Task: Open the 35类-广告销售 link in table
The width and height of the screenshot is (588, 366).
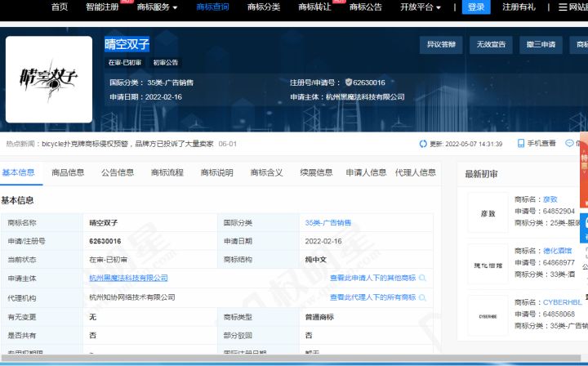Action: point(328,223)
